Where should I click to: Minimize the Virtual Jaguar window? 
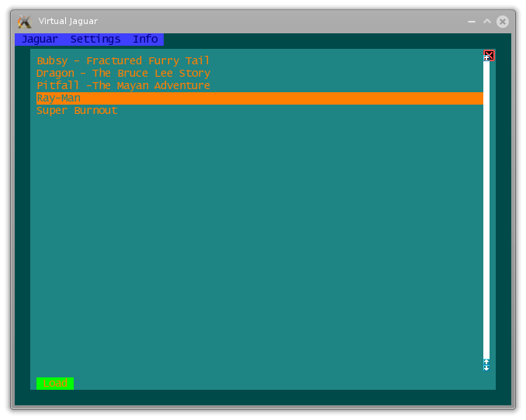click(472, 22)
